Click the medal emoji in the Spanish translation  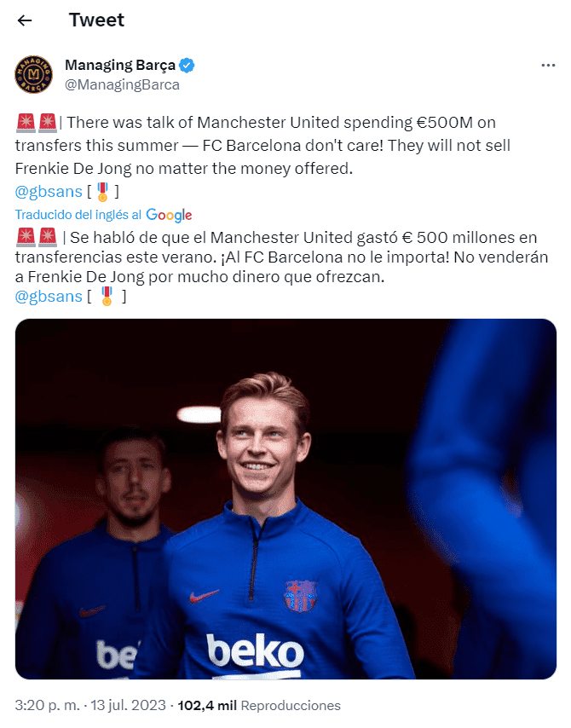coord(107,297)
